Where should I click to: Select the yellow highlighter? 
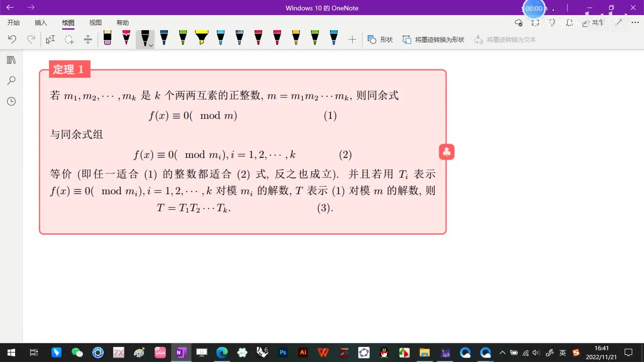pyautogui.click(x=202, y=38)
